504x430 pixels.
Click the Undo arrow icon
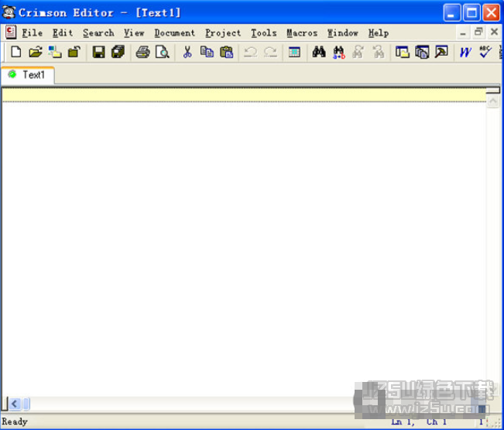click(x=250, y=52)
